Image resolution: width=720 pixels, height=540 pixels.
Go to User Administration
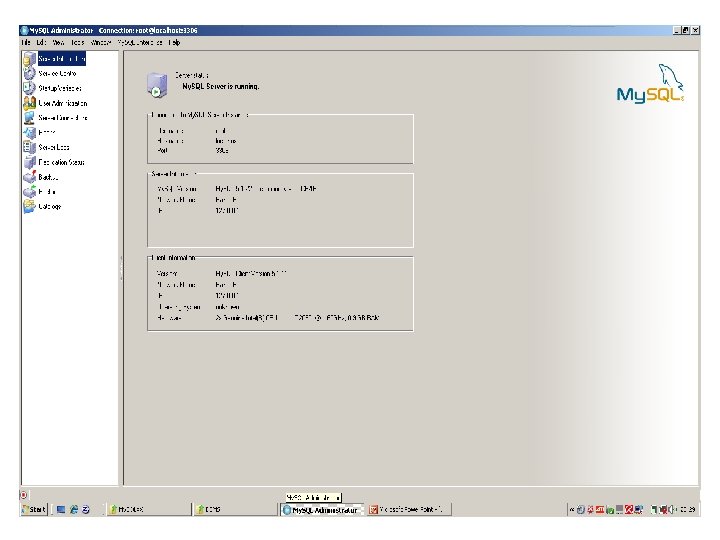pyautogui.click(x=56, y=103)
